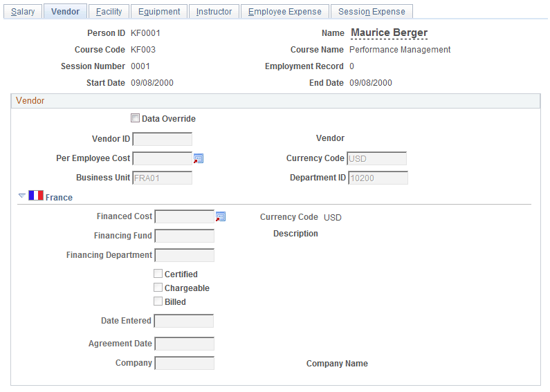Click the Company input field
Image resolution: width=550 pixels, height=392 pixels.
point(185,363)
